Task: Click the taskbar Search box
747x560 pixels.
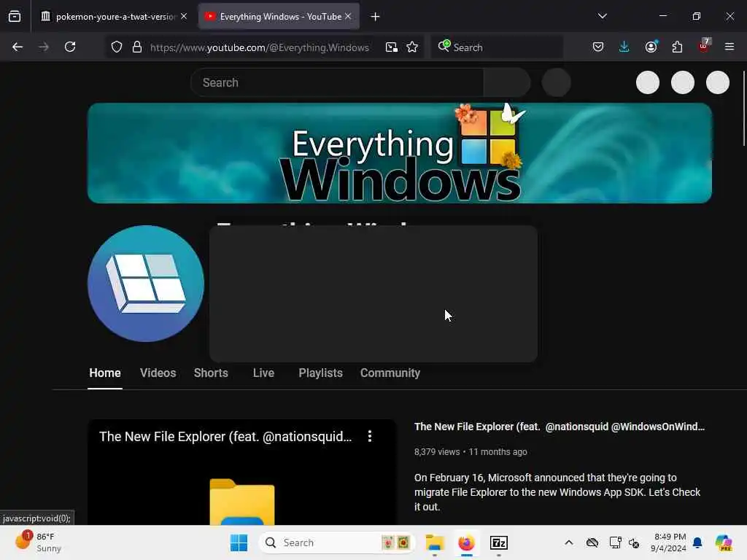Action: tap(337, 542)
